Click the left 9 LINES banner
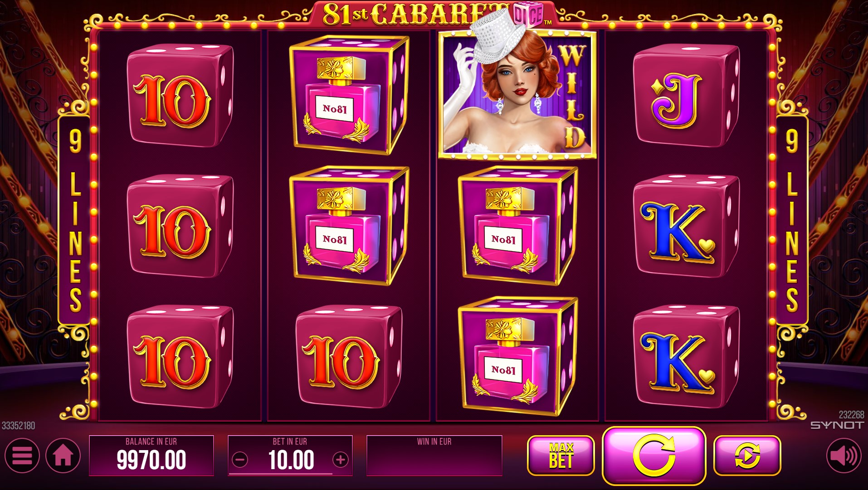The height and width of the screenshot is (490, 868). pyautogui.click(x=75, y=221)
